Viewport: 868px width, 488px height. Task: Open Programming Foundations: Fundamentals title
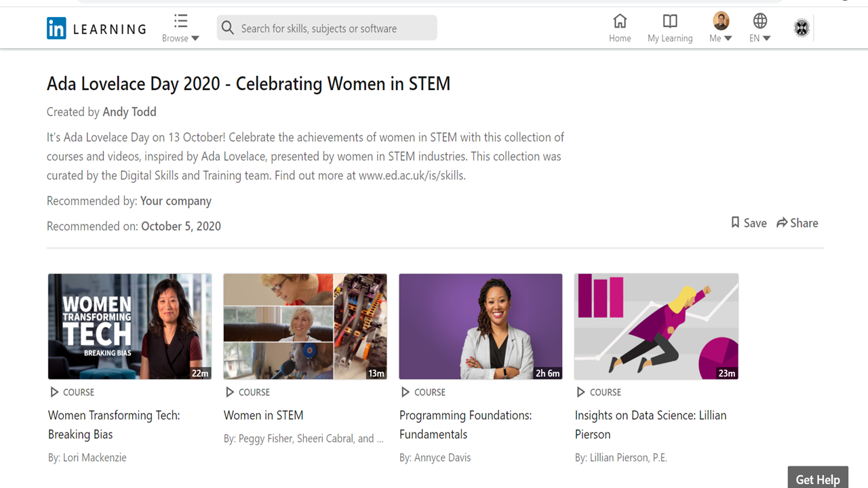[x=465, y=425]
